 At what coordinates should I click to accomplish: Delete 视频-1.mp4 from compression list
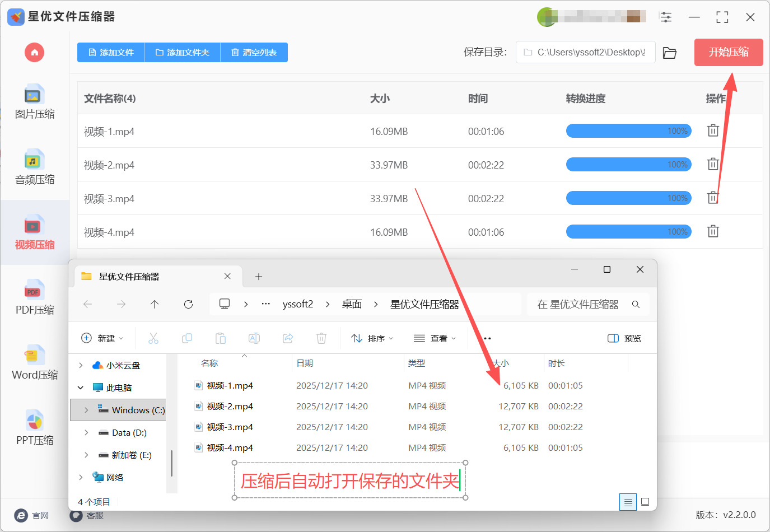click(713, 130)
